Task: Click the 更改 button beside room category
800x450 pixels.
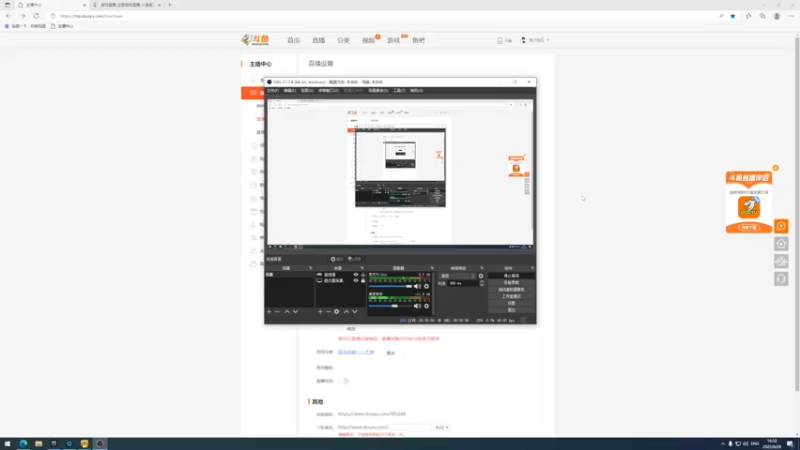Action: pos(391,353)
